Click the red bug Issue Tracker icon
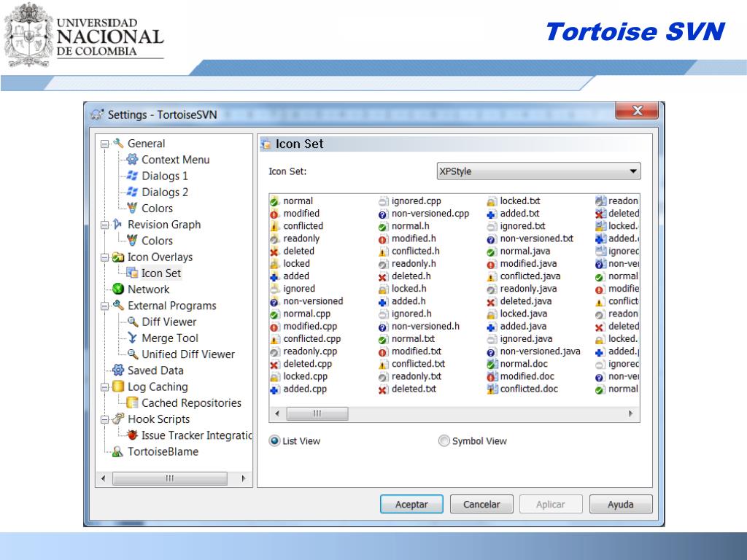The width and height of the screenshot is (747, 560). pyautogui.click(x=133, y=435)
